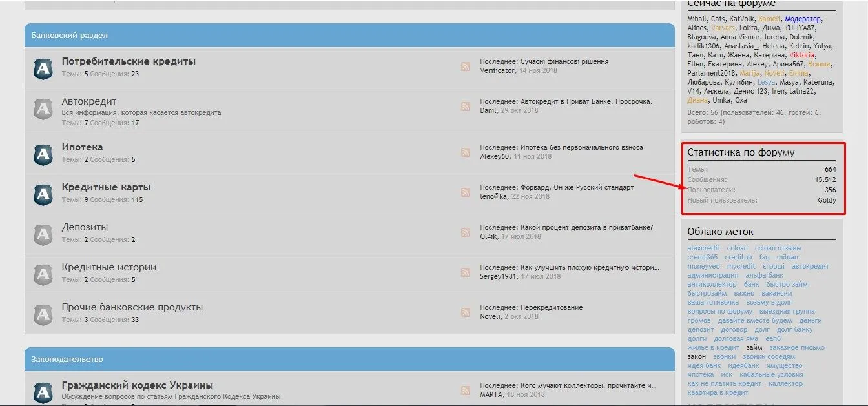Open RSS feed icon for Кредитные карты

tap(465, 192)
